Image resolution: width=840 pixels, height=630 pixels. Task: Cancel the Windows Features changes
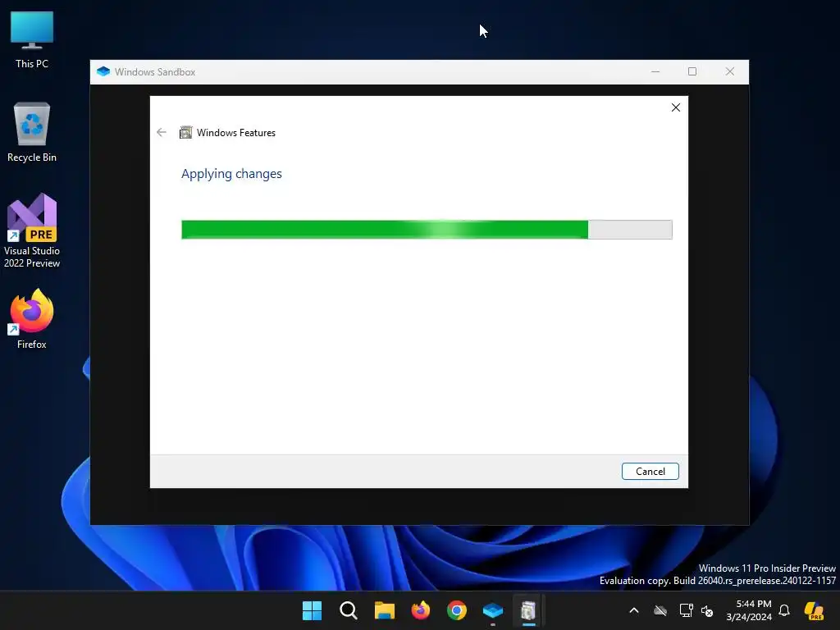click(x=650, y=472)
